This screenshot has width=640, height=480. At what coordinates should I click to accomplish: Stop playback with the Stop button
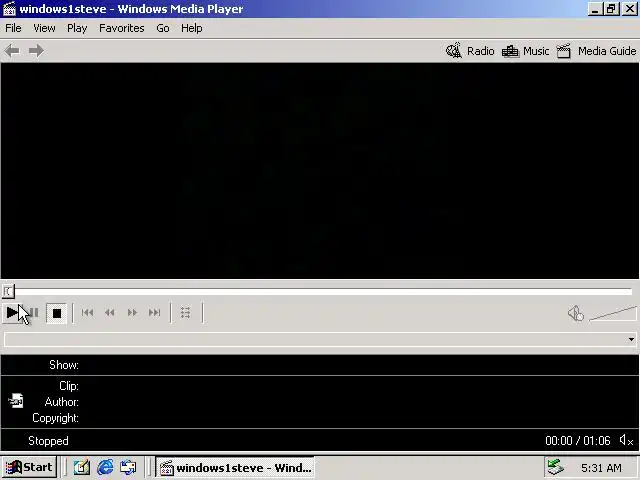[x=57, y=313]
